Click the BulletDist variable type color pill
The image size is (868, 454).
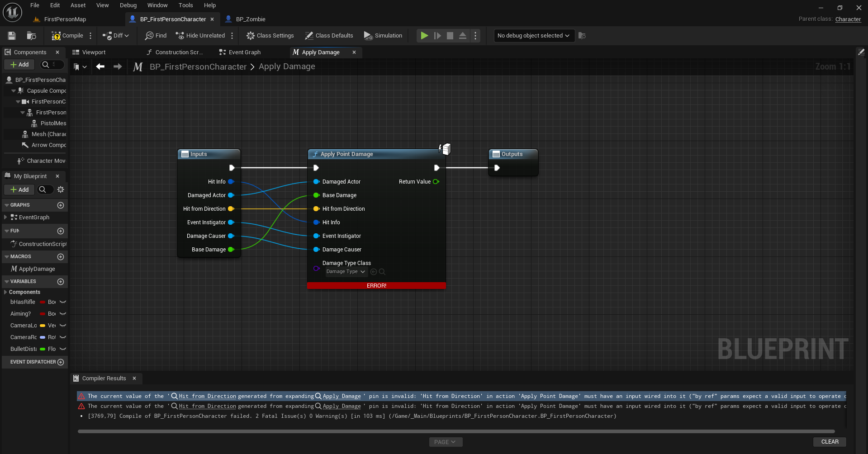tap(43, 349)
